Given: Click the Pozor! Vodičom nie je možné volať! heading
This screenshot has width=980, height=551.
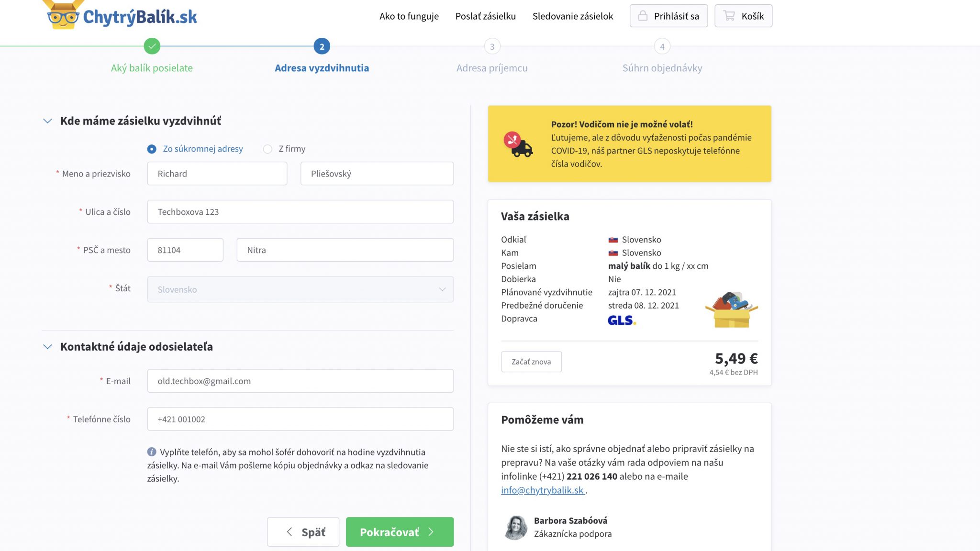Looking at the screenshot, I should (x=622, y=124).
